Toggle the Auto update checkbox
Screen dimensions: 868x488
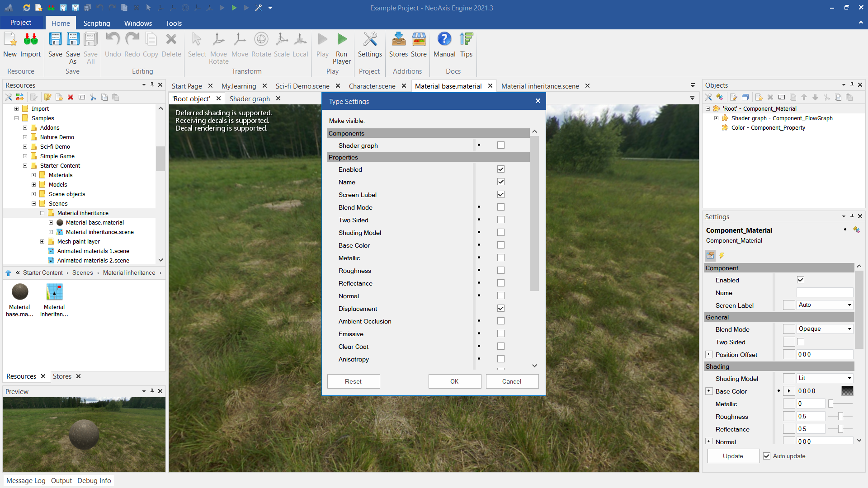[x=767, y=456]
